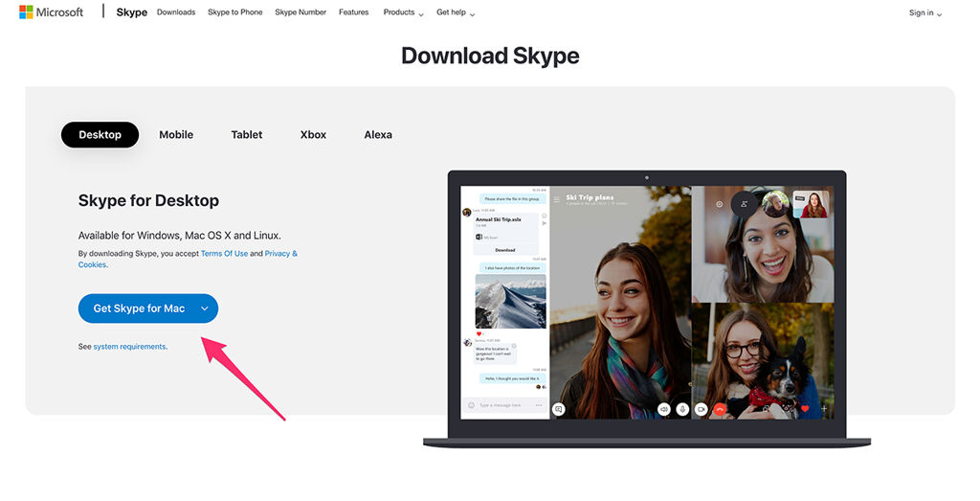
Task: Expand the Products dropdown menu
Action: [x=403, y=12]
